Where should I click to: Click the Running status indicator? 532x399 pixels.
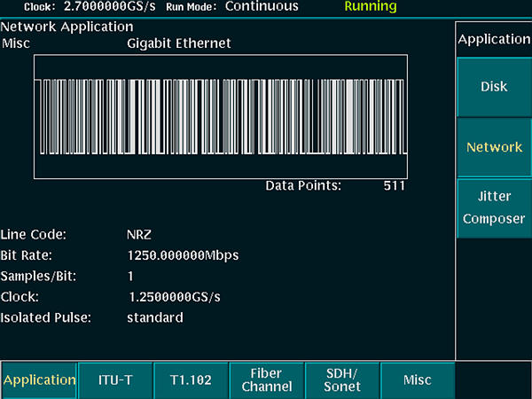pos(371,6)
